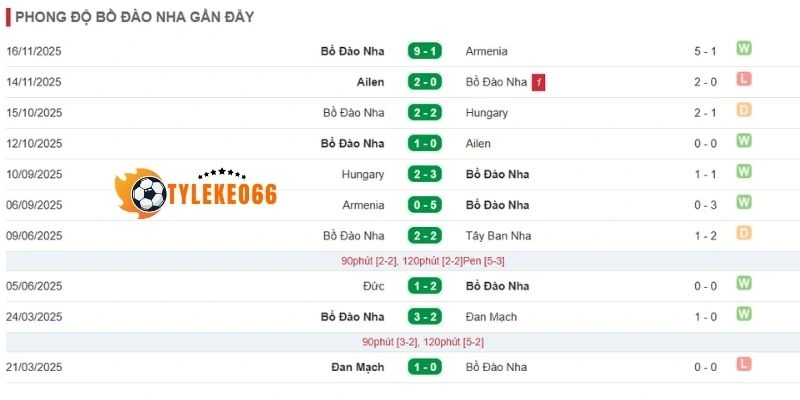This screenshot has width=800, height=400.
Task: Click the D result icon for Hungary 15/10 match
Action: point(744,111)
